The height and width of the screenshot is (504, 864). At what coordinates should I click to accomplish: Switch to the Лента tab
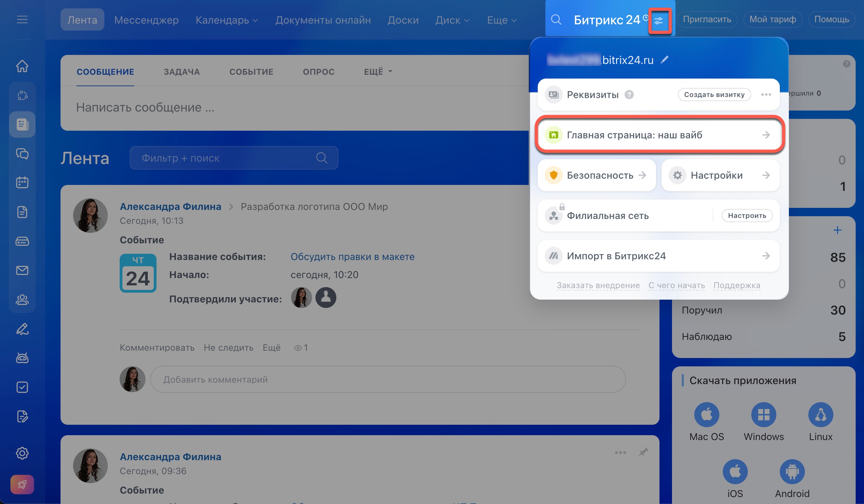[x=82, y=20]
